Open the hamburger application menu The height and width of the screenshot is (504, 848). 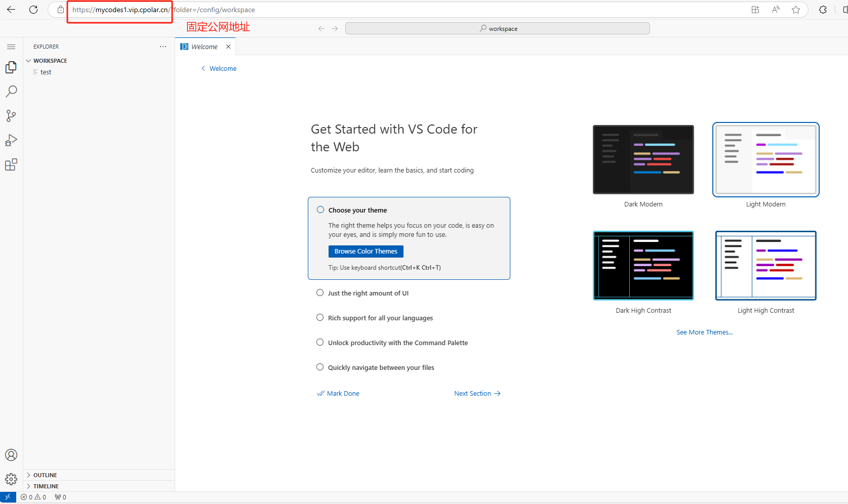[11, 47]
